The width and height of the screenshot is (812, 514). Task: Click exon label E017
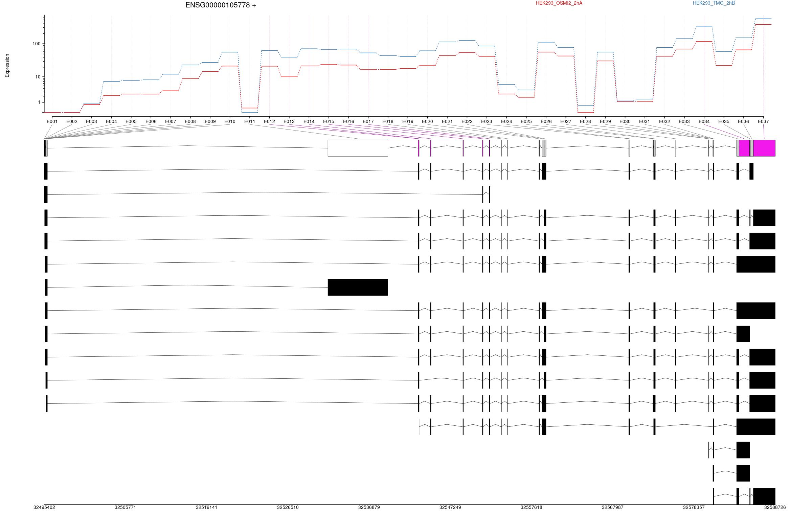coord(368,121)
